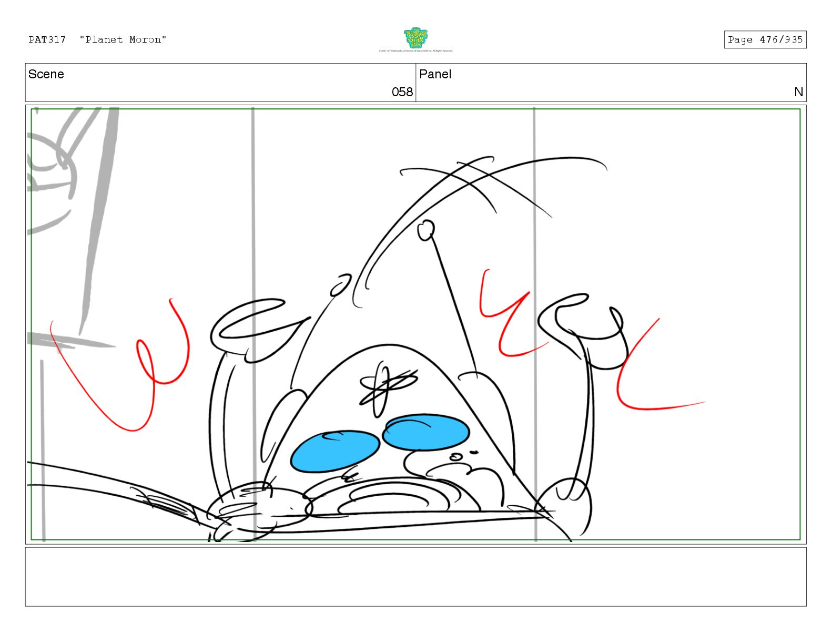
Task: Click the Page 476/935 box
Action: click(765, 39)
